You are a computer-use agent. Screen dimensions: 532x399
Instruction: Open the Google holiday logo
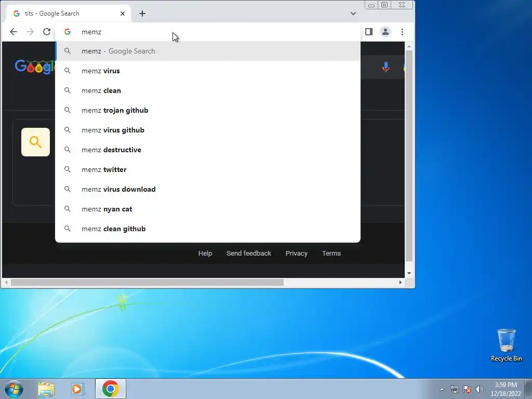pos(34,67)
